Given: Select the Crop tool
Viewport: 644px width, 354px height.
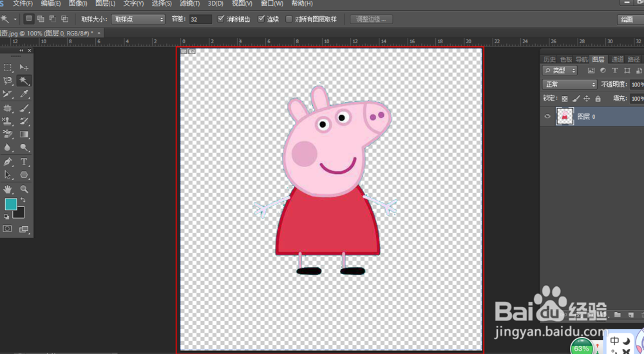Looking at the screenshot, I should pos(7,94).
